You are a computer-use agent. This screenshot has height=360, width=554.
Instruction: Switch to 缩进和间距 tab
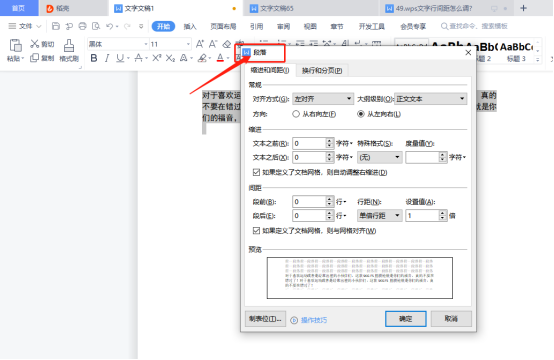pos(270,70)
